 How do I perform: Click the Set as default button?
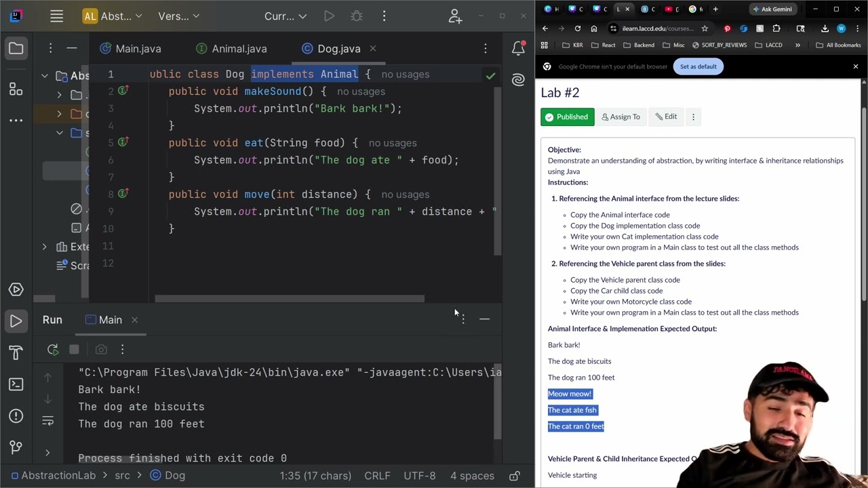[x=698, y=66]
